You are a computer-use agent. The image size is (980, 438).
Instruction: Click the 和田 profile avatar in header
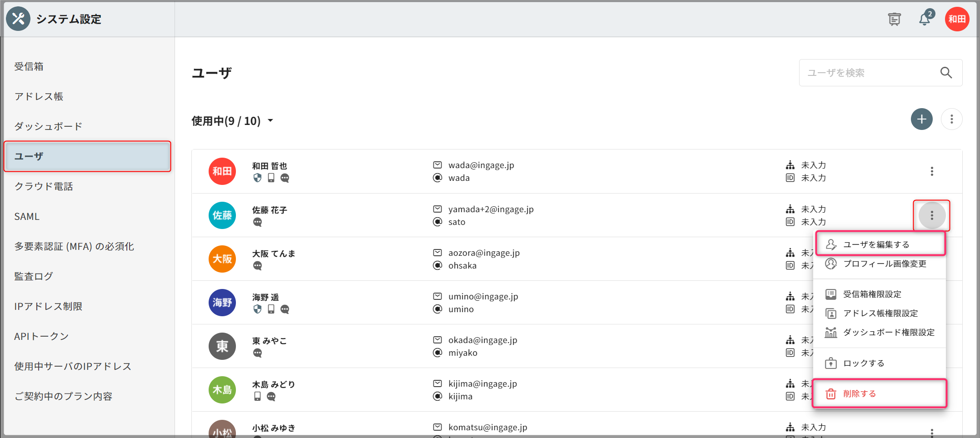point(957,19)
